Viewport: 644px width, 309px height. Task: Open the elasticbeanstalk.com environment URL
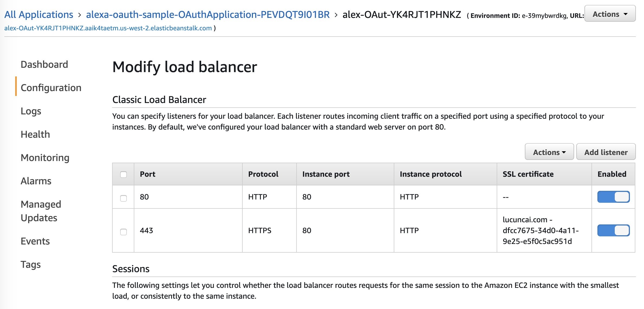click(x=108, y=28)
